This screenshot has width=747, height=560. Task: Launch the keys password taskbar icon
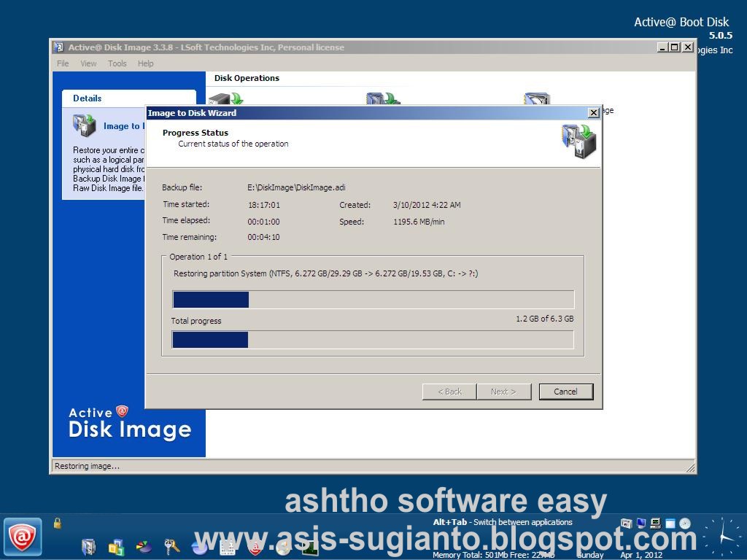[171, 547]
